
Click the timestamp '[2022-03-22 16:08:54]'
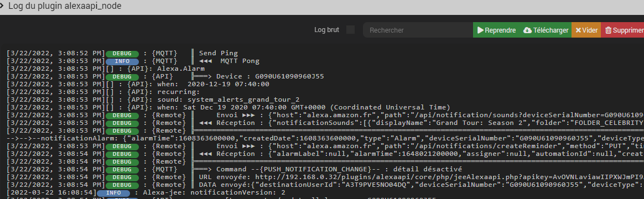click(51, 192)
